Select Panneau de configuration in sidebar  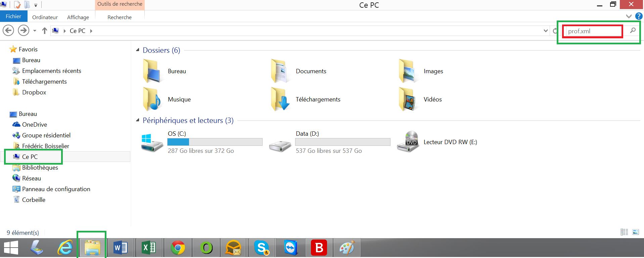point(56,189)
